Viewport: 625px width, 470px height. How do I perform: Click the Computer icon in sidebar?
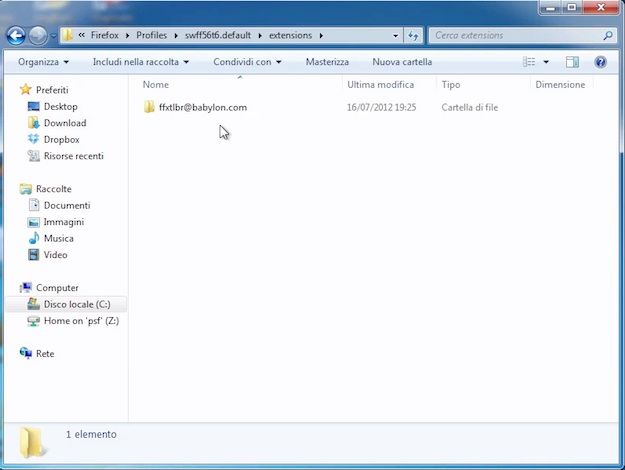click(x=26, y=287)
